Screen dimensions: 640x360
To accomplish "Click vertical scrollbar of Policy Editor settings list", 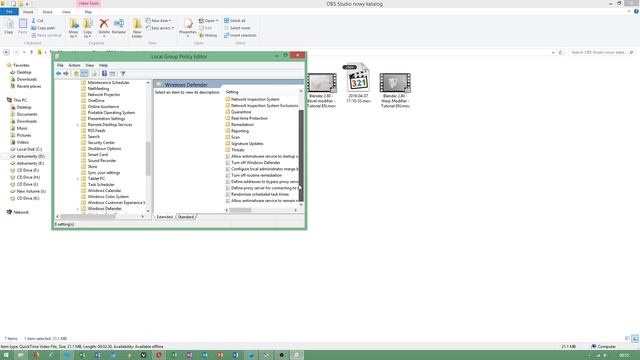I will (301, 155).
